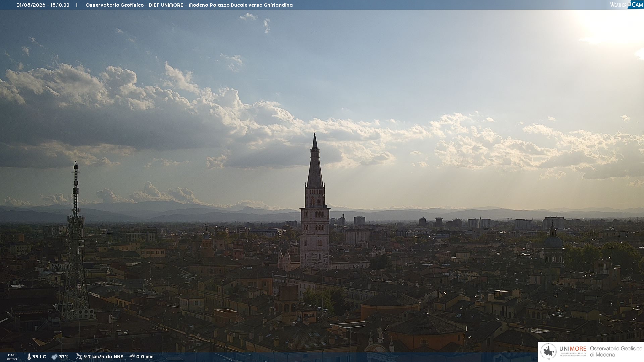Click the Osservatorio Geofisico title text in header
The height and width of the screenshot is (362, 644).
click(x=189, y=5)
